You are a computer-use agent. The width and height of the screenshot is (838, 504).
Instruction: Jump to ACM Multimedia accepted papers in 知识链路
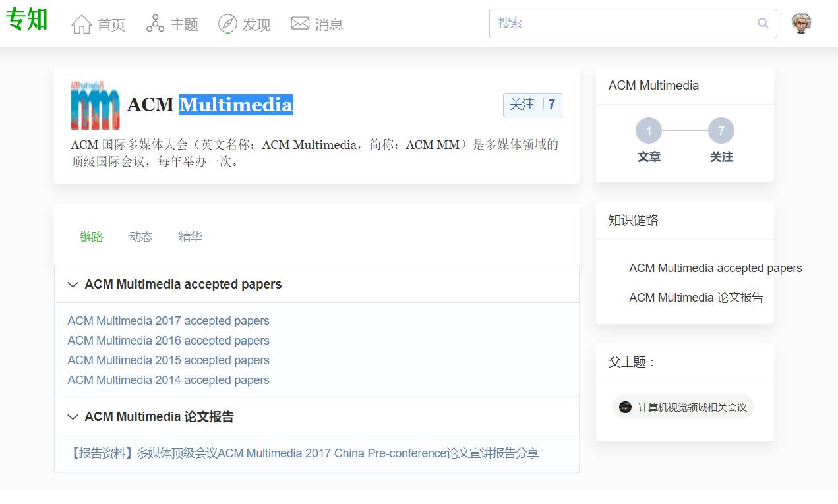tap(715, 268)
